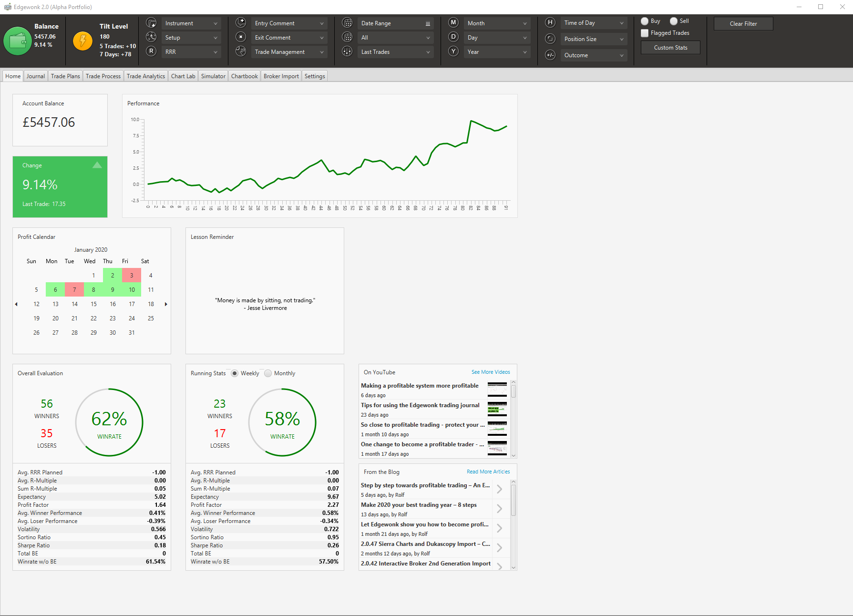Click the H icon for Time of Day

[550, 22]
